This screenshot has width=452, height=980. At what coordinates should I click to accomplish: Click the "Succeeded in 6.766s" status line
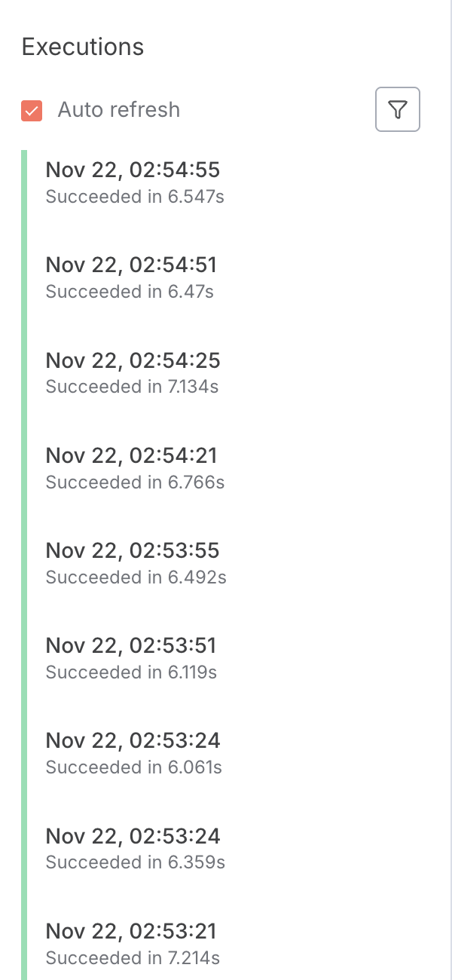[x=135, y=482]
